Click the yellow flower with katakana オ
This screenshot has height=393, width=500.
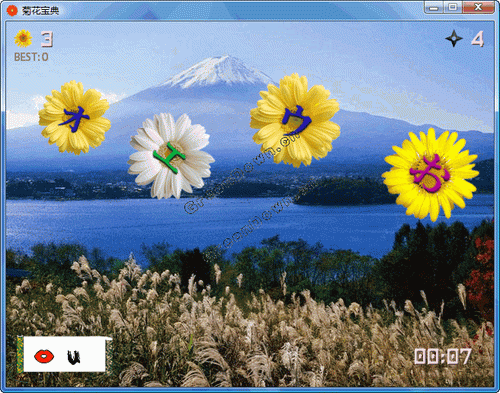(x=75, y=117)
